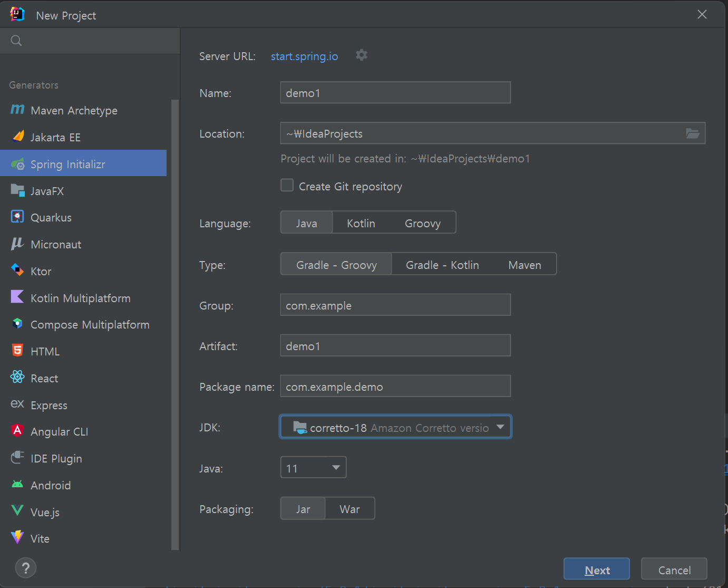Click the Artifact field
The image size is (728, 588).
(395, 346)
